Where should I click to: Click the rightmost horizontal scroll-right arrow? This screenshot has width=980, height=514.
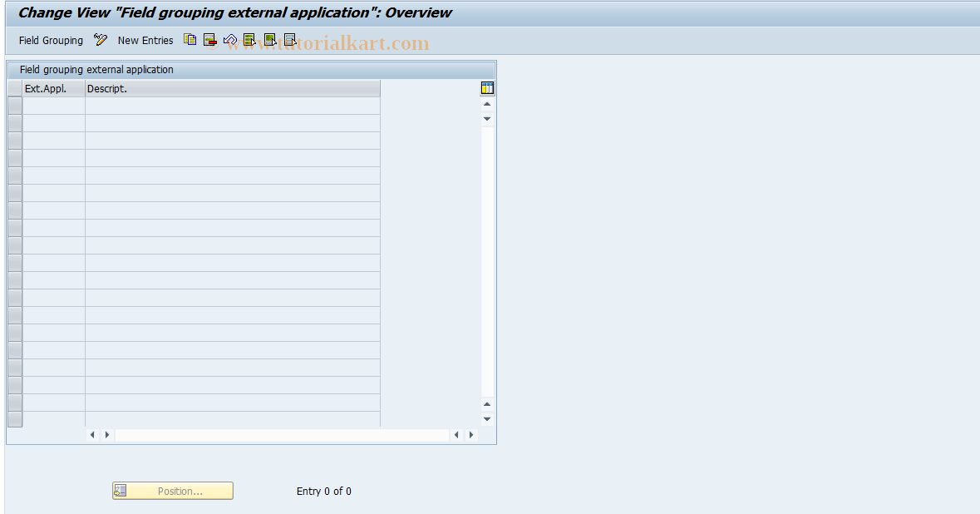point(471,435)
